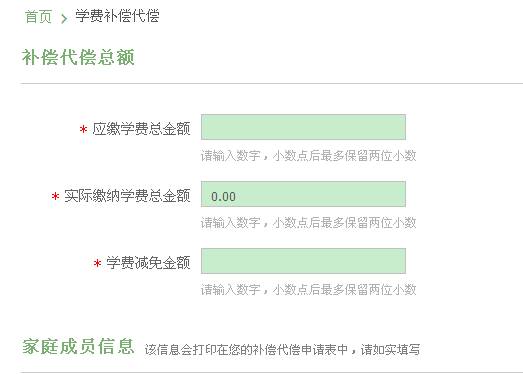Viewport: 523px width, 374px height.
Task: Click the 0.00 value in the tuition field
Action: 223,197
